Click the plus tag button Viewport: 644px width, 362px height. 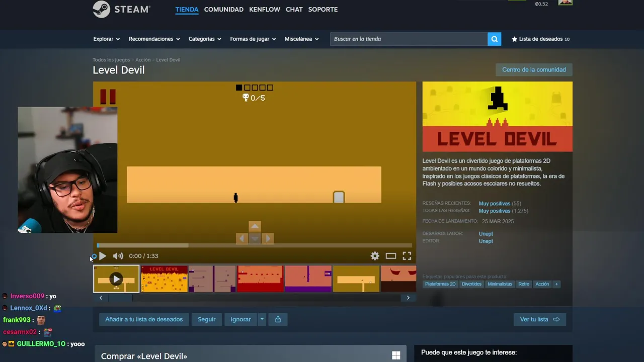(556, 284)
